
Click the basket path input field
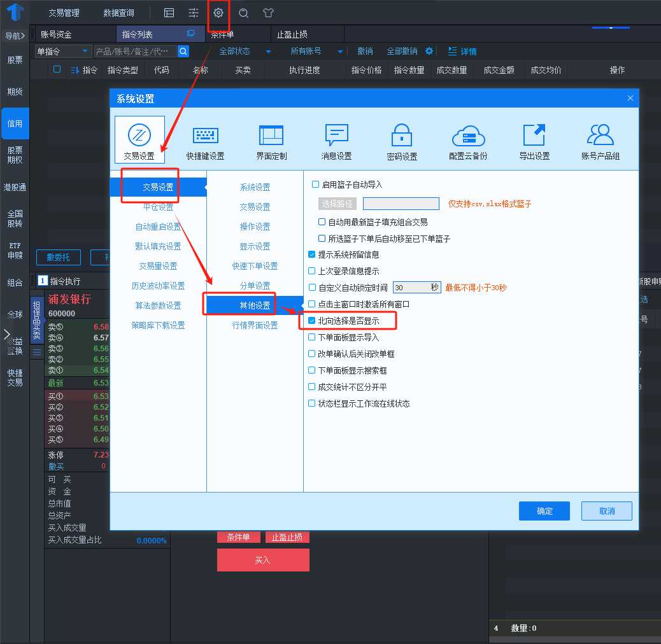point(401,204)
